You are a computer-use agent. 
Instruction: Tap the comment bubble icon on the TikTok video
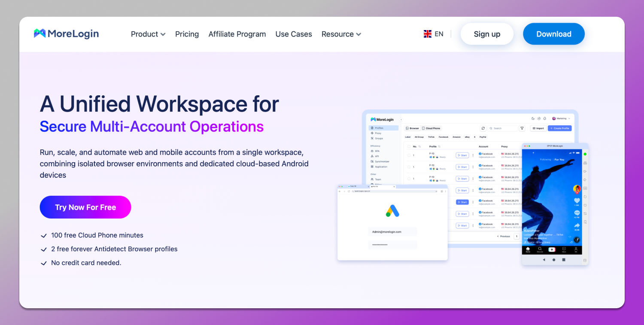point(577,213)
